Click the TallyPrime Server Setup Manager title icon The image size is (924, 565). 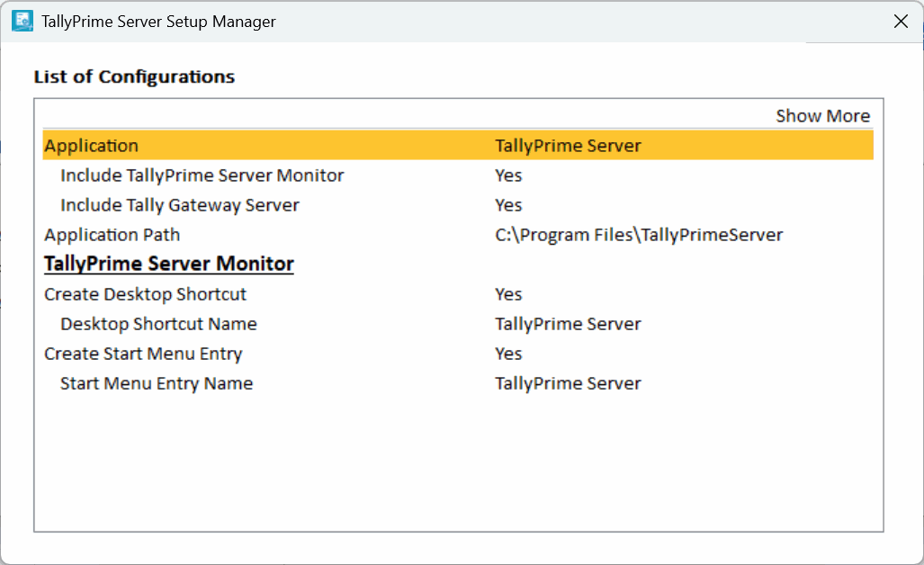click(x=22, y=21)
